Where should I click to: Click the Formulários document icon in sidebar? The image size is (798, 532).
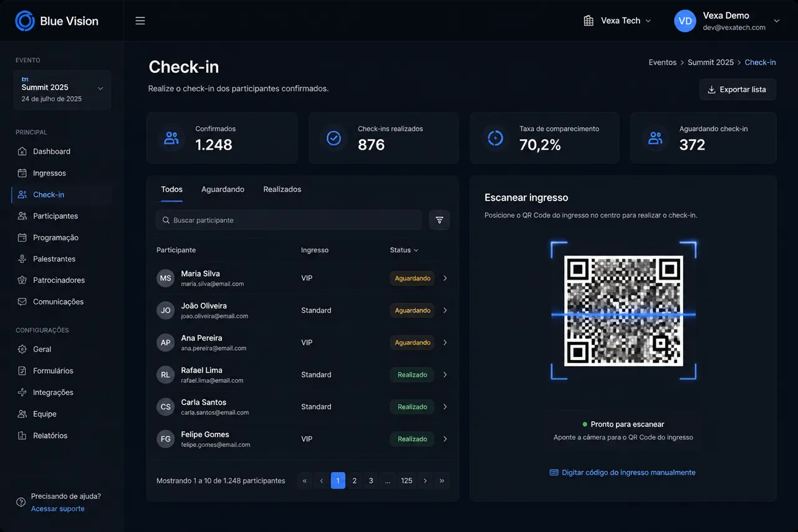tap(22, 371)
